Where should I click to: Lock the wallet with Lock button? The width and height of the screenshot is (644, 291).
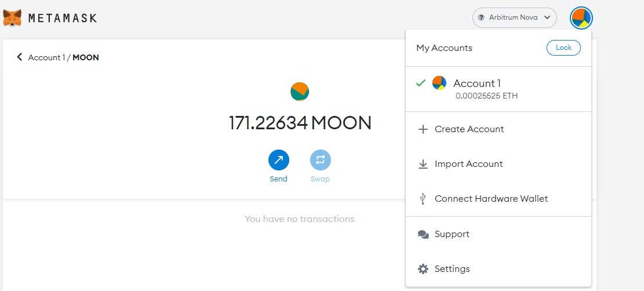pos(563,48)
